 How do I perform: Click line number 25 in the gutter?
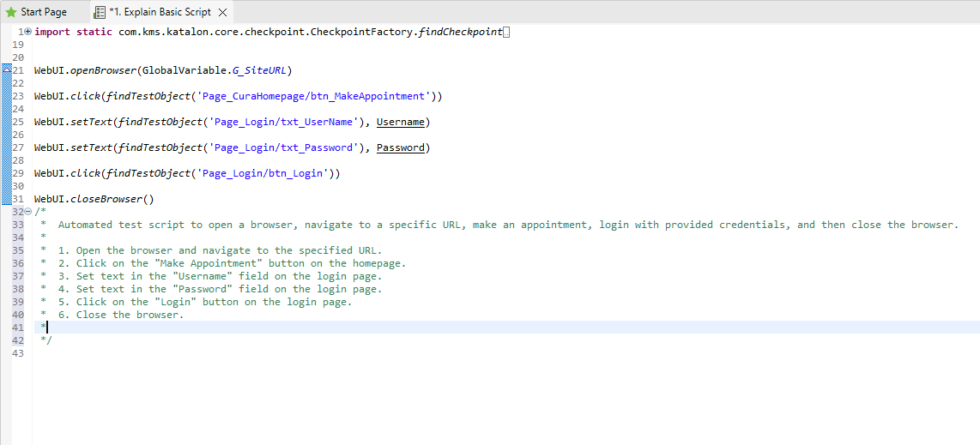pos(17,122)
